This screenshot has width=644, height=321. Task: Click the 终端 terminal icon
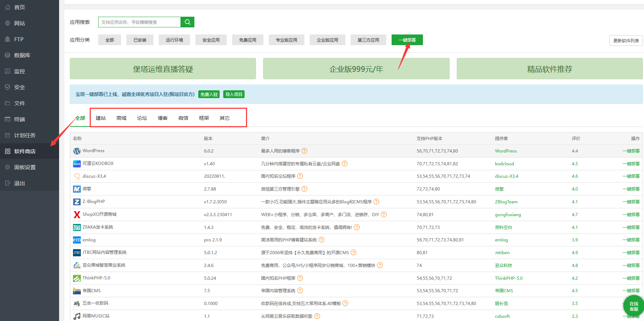pos(7,119)
